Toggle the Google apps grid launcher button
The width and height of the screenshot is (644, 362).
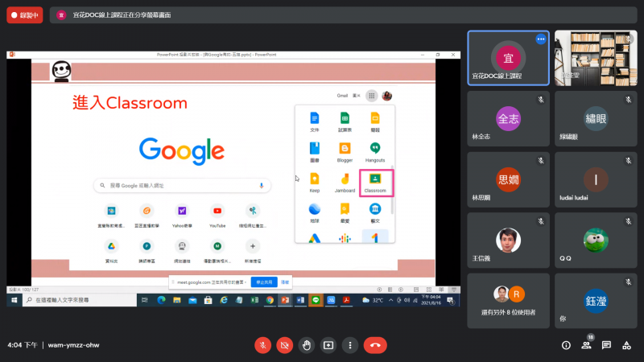click(x=371, y=96)
